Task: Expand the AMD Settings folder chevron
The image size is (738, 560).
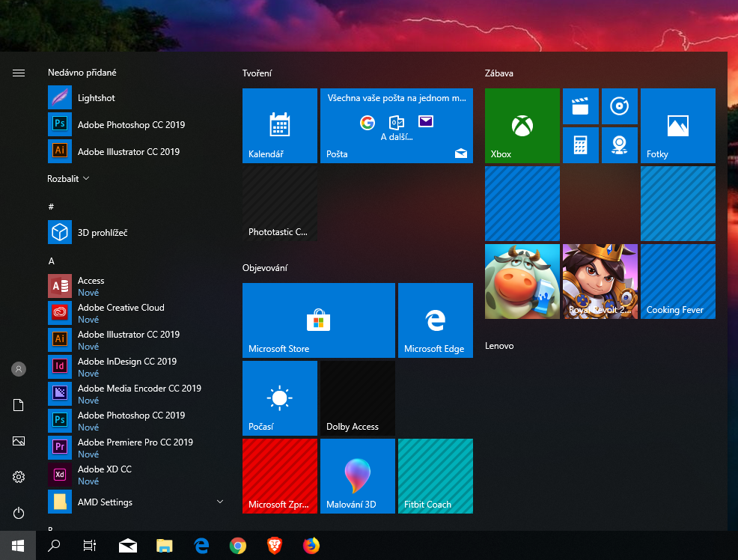Action: tap(220, 502)
